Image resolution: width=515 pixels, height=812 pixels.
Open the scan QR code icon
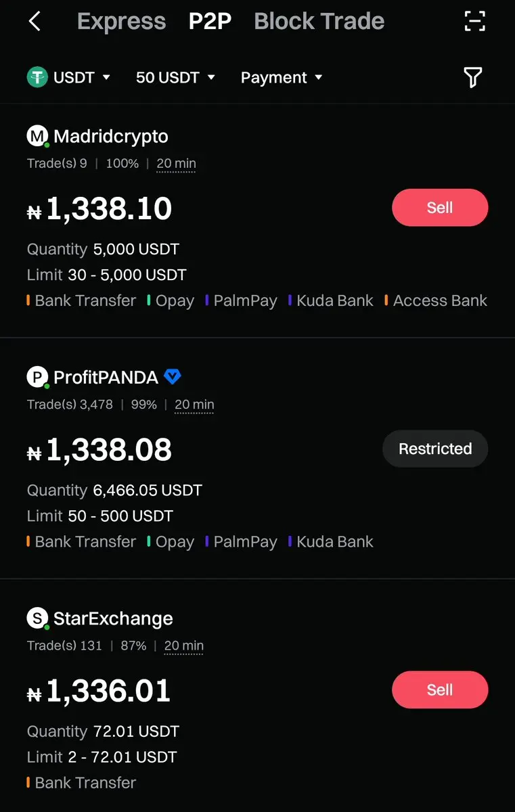pos(475,22)
